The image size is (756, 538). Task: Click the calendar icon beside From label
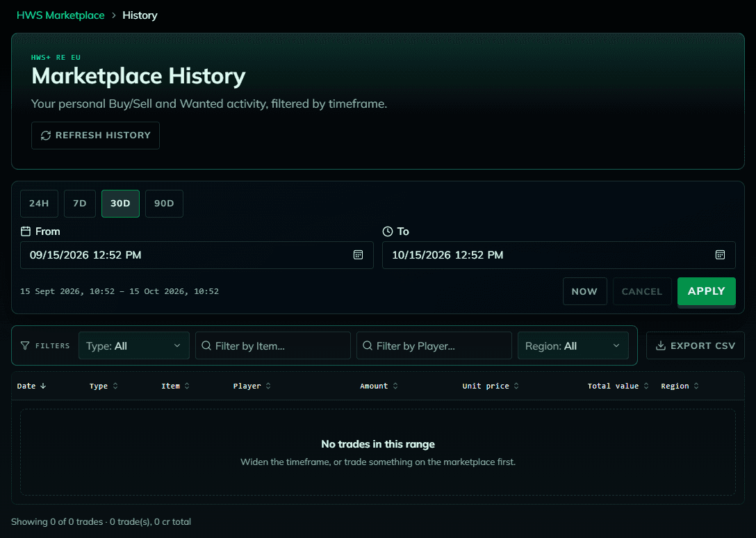[x=26, y=231]
